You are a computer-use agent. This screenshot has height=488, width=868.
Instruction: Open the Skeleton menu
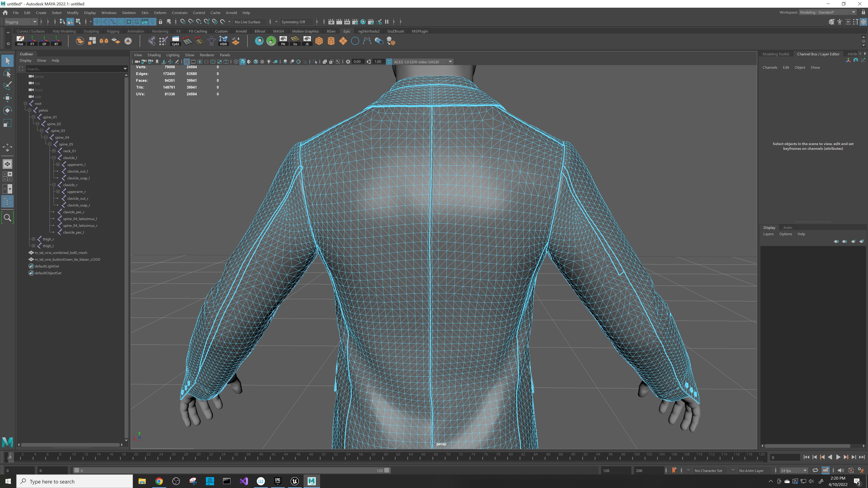pos(129,12)
